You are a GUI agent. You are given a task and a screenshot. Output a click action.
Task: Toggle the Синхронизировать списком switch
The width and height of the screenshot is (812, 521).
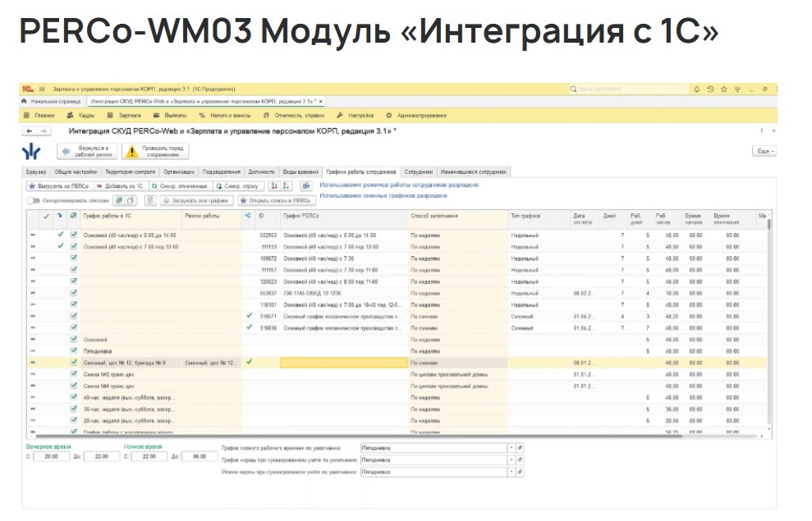(x=33, y=199)
